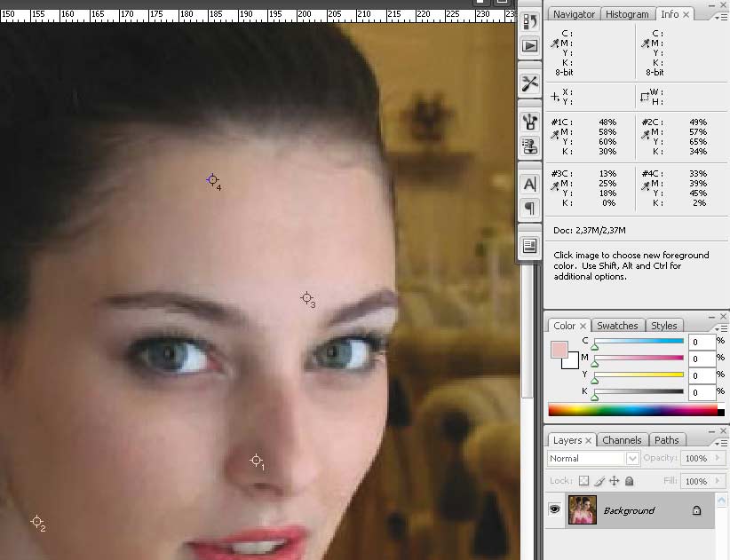The height and width of the screenshot is (560, 730).
Task: Click the Cyan slider track
Action: pos(639,341)
